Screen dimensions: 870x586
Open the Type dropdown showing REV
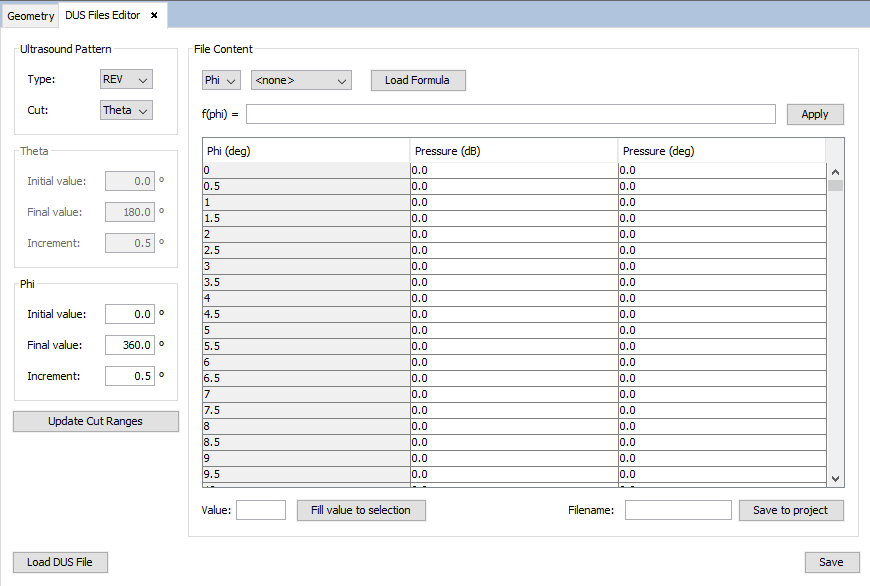pyautogui.click(x=126, y=79)
